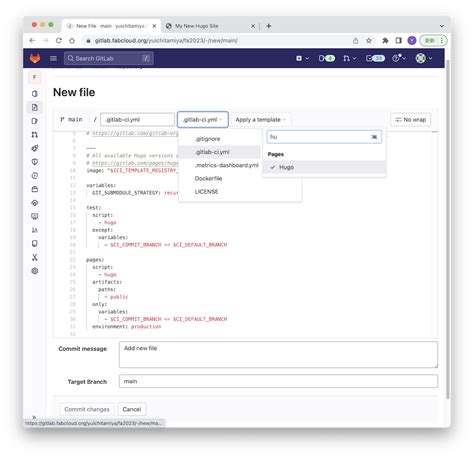The width and height of the screenshot is (474, 458).
Task: Click the GitLab fox logo
Action: [x=35, y=58]
